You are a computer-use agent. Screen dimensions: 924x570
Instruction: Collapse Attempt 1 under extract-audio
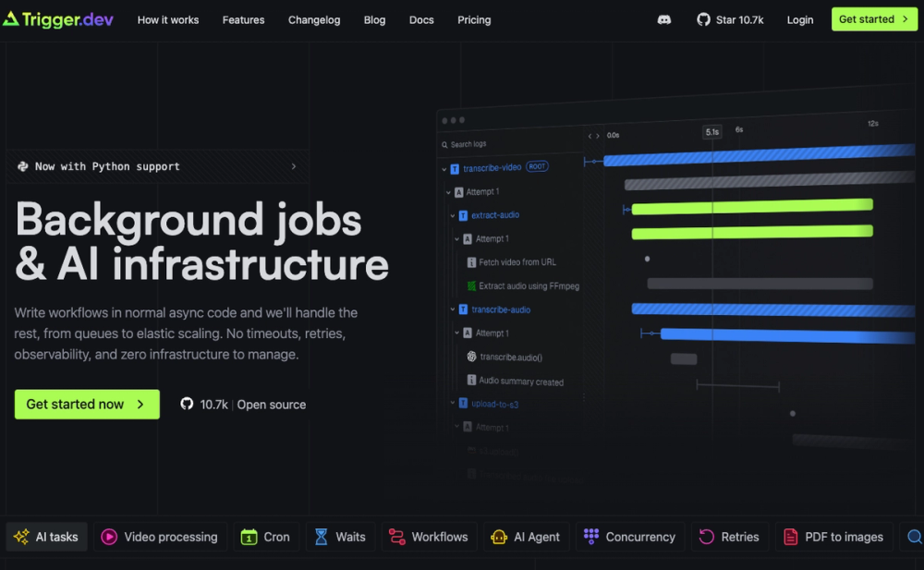pyautogui.click(x=456, y=238)
